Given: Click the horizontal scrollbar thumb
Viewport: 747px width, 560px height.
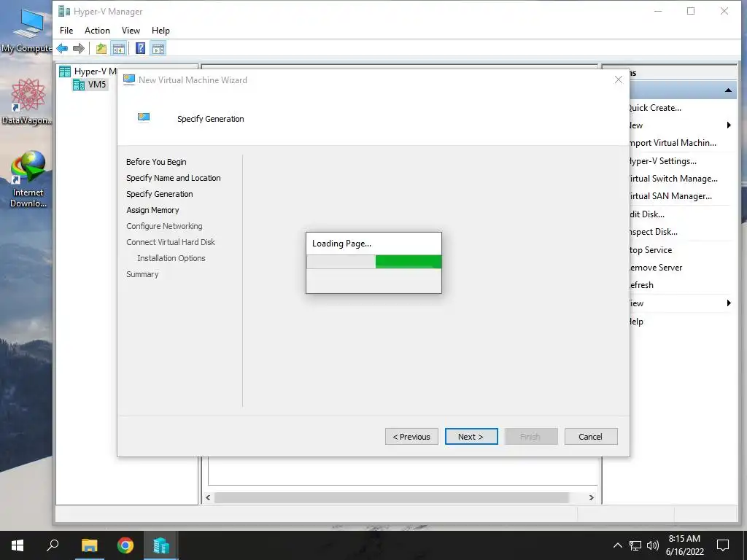Looking at the screenshot, I should point(392,497).
